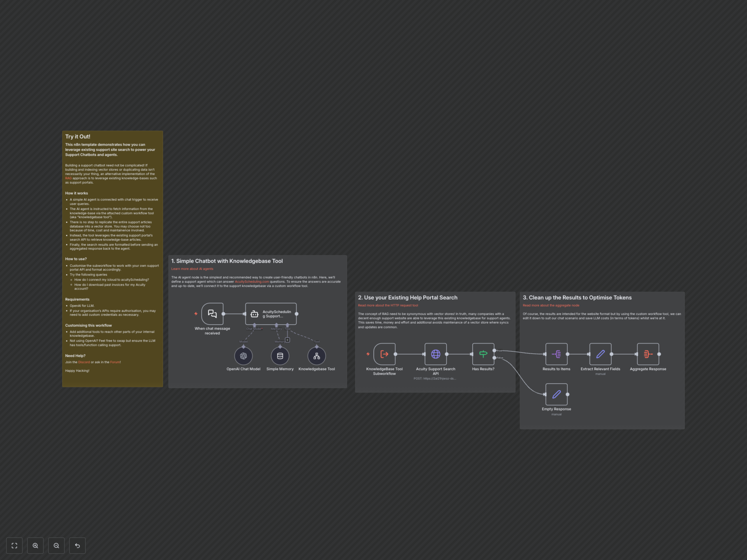Click the Learn more about AI agents link
The image size is (747, 560).
192,269
